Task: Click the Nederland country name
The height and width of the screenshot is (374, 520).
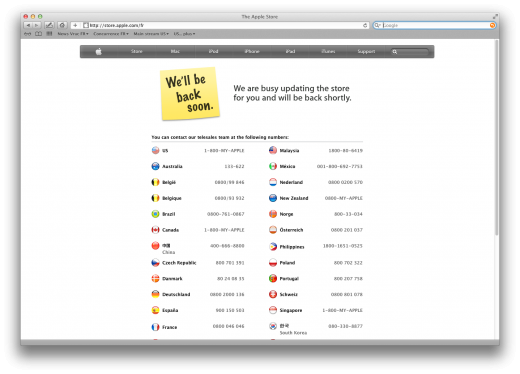Action: click(291, 182)
